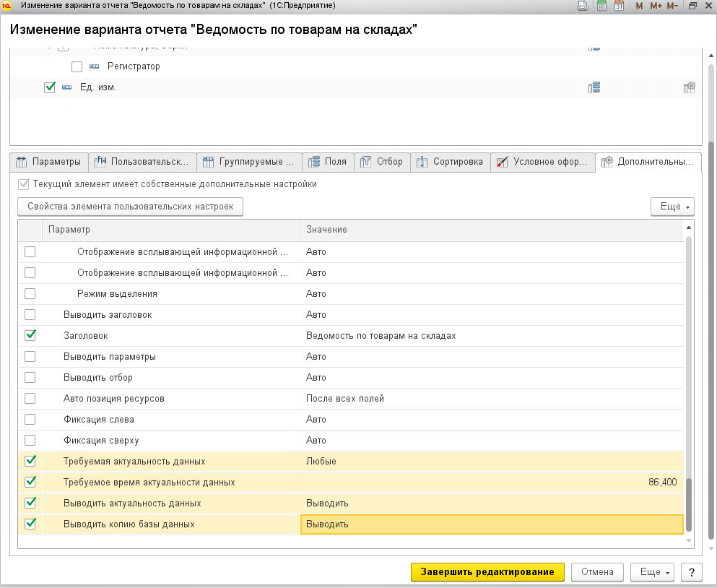The image size is (717, 588).
Task: Check the Выводить параметры checkbox
Action: pyautogui.click(x=30, y=357)
